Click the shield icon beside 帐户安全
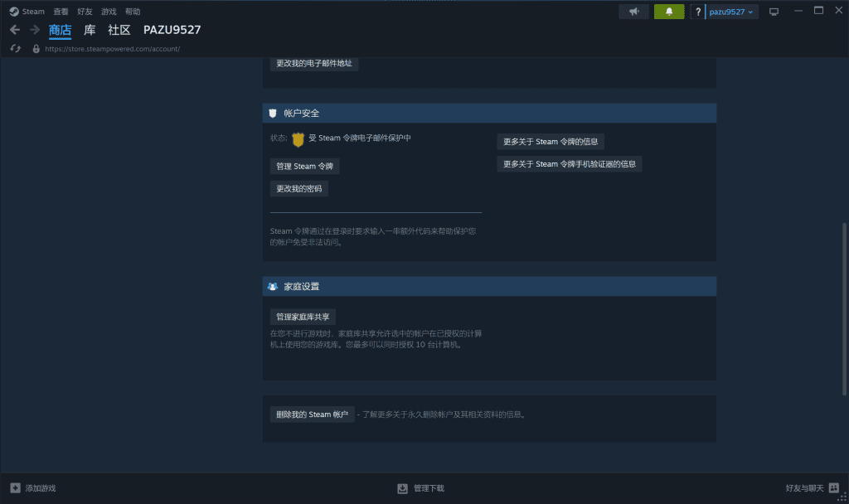The height and width of the screenshot is (504, 849). coord(273,113)
